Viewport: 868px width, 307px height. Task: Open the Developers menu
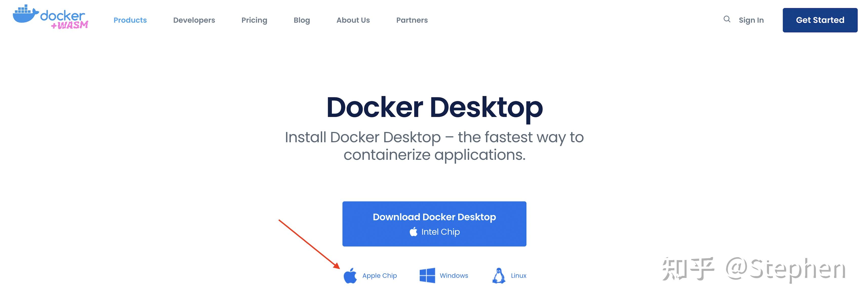(x=194, y=20)
